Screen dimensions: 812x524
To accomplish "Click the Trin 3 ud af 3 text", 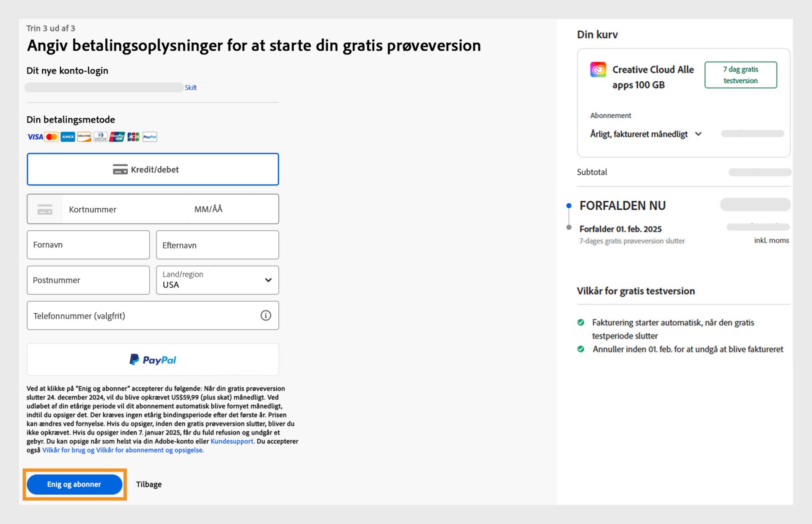I will 51,28.
